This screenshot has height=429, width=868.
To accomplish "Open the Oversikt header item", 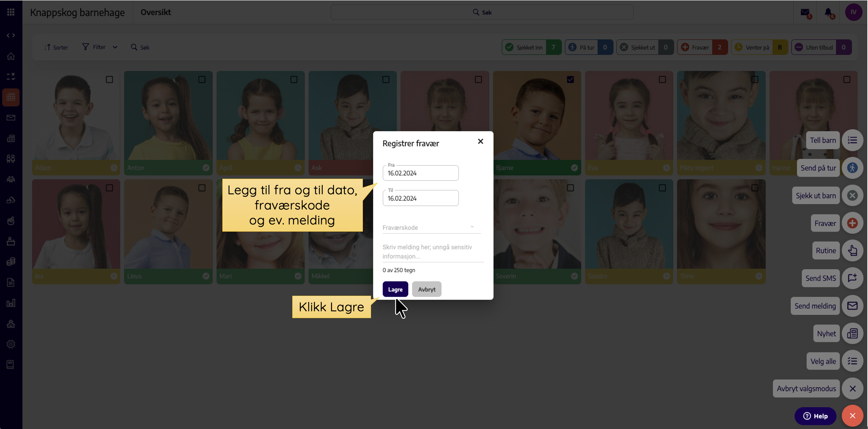I will coord(156,12).
